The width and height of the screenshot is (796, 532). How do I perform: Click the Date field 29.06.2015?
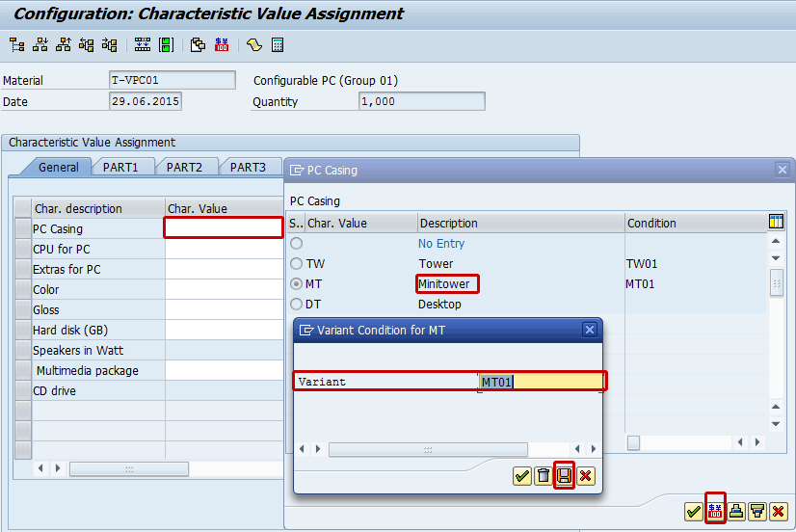146,101
